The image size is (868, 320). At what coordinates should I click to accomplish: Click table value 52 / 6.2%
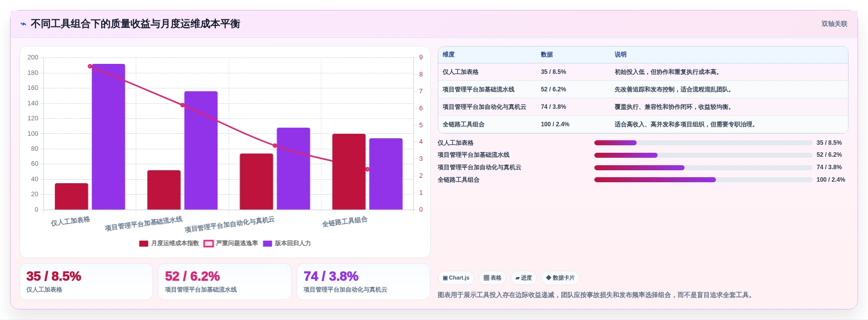[x=553, y=90]
